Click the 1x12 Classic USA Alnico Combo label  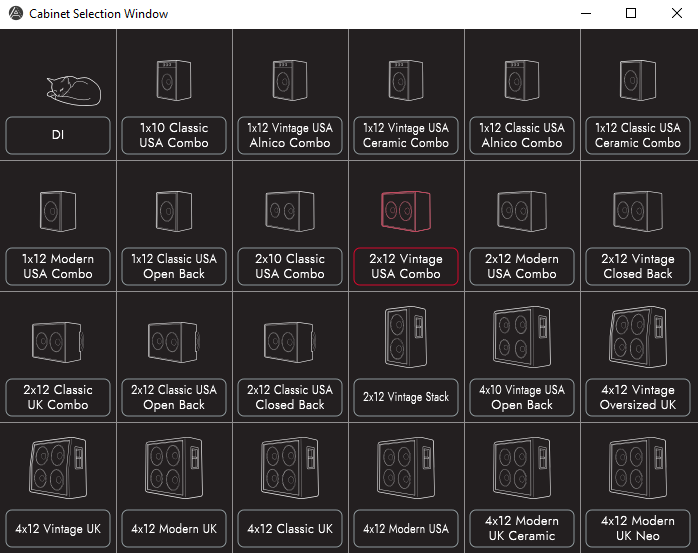522,135
